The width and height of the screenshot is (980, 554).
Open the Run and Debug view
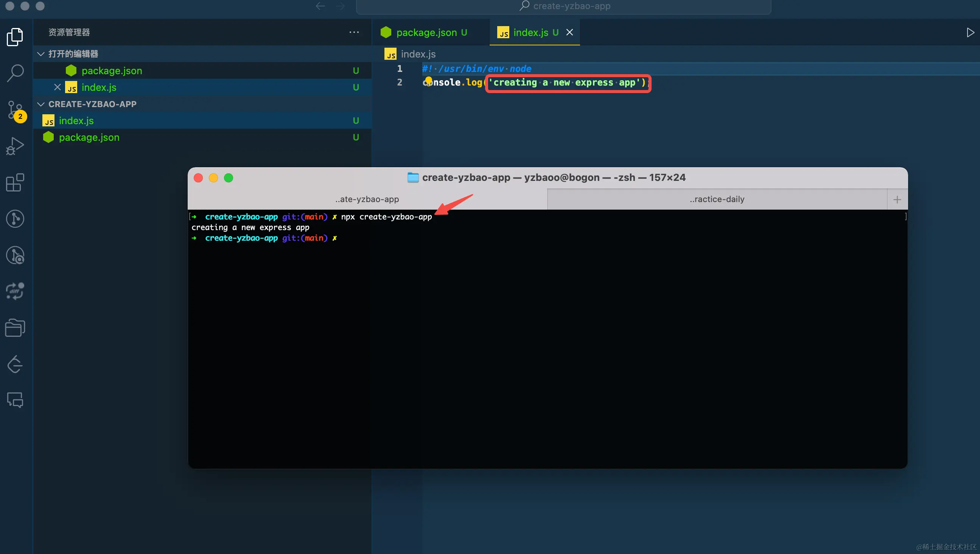coord(15,146)
